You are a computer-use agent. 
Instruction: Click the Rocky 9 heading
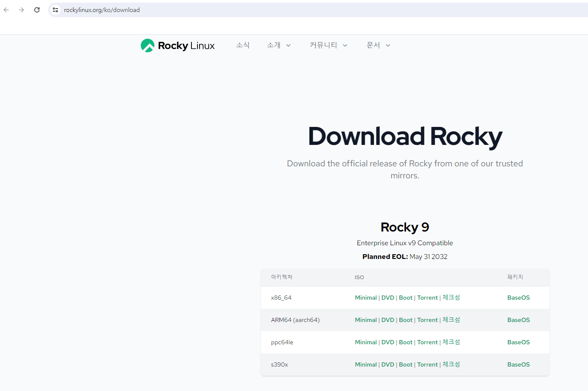pyautogui.click(x=405, y=227)
